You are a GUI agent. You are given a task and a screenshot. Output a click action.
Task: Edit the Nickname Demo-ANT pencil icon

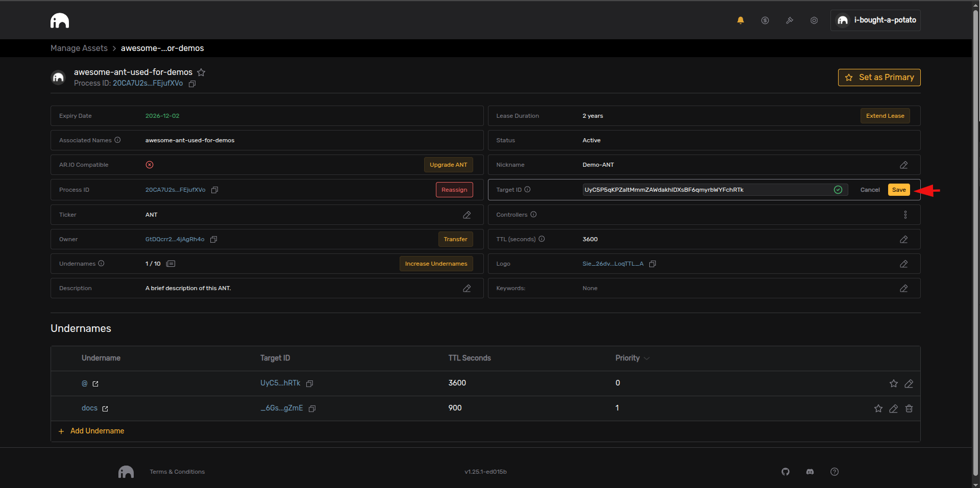(x=903, y=165)
